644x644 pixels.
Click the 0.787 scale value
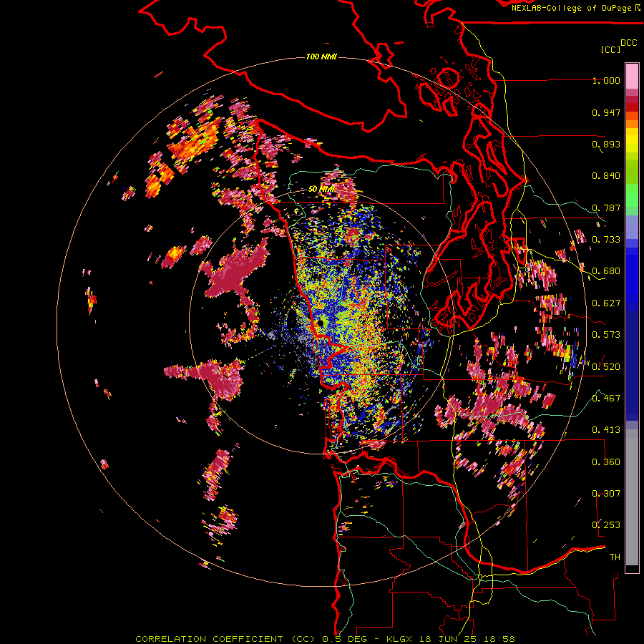tap(606, 208)
